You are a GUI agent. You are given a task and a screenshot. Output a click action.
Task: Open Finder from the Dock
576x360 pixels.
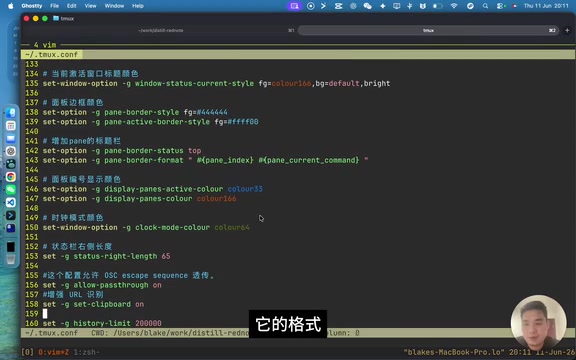pyautogui.click(x=11, y=112)
